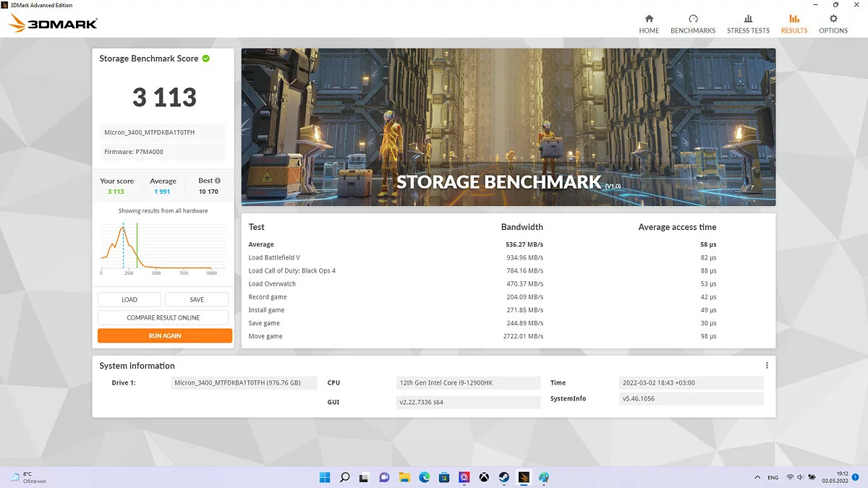This screenshot has width=868, height=488.
Task: Click the SAVE button
Action: 197,299
